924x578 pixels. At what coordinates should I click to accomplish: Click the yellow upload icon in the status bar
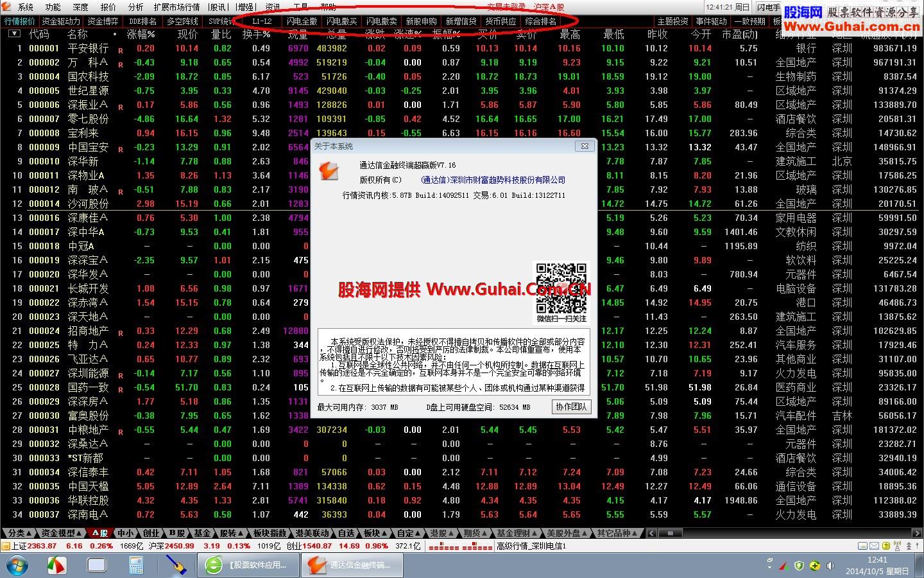pyautogui.click(x=886, y=546)
